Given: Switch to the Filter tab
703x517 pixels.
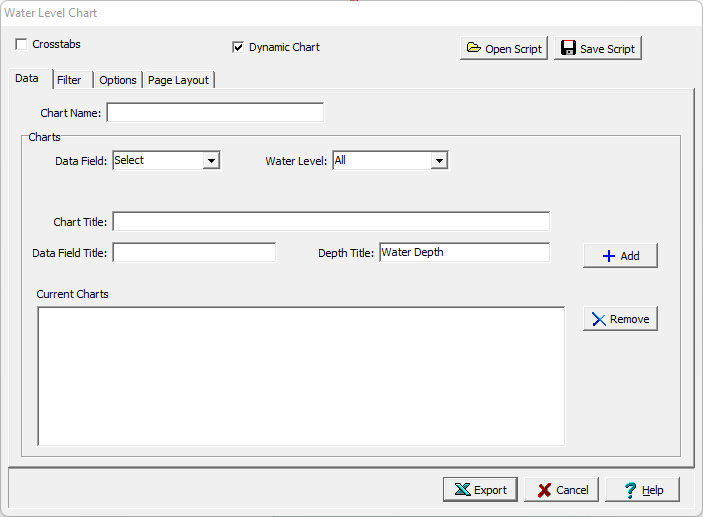Looking at the screenshot, I should pos(69,80).
